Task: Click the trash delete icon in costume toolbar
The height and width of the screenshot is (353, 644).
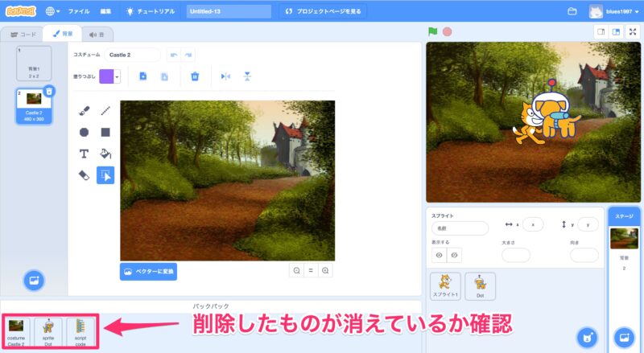Action: 194,76
